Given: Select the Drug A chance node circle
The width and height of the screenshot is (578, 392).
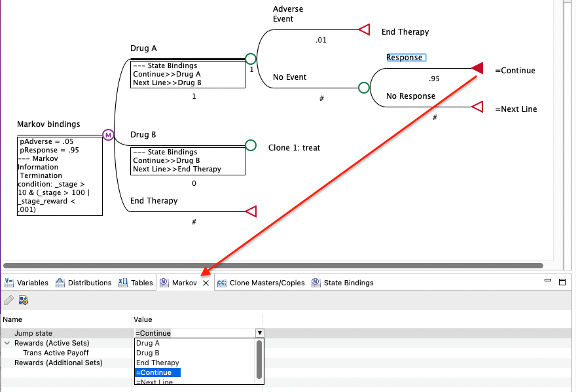Looking at the screenshot, I should pyautogui.click(x=251, y=59).
